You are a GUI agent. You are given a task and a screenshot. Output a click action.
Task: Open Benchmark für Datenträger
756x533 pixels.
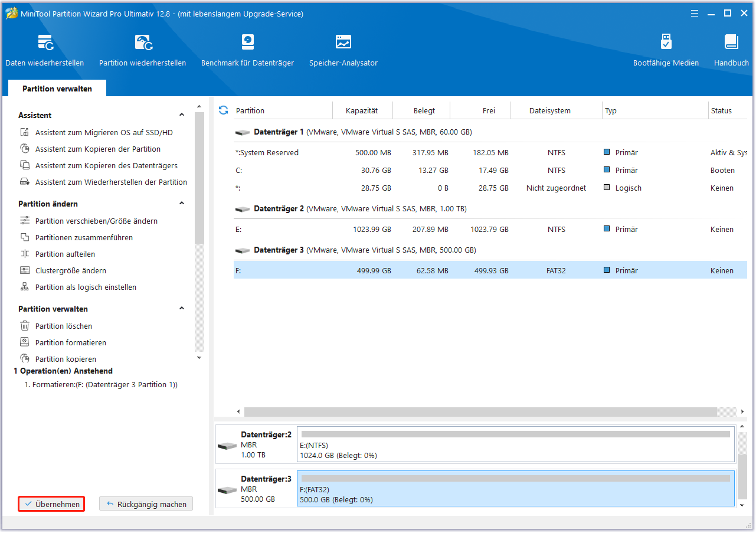247,50
